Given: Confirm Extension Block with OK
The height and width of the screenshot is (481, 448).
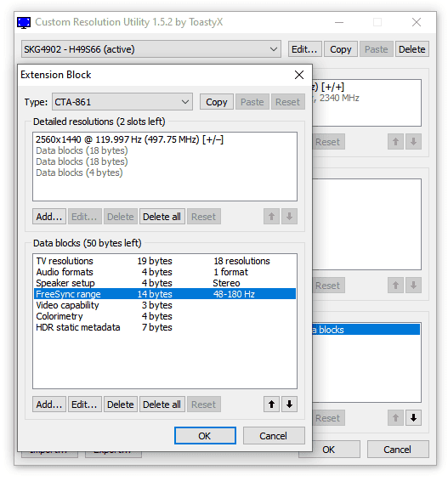Looking at the screenshot, I should pyautogui.click(x=205, y=436).
